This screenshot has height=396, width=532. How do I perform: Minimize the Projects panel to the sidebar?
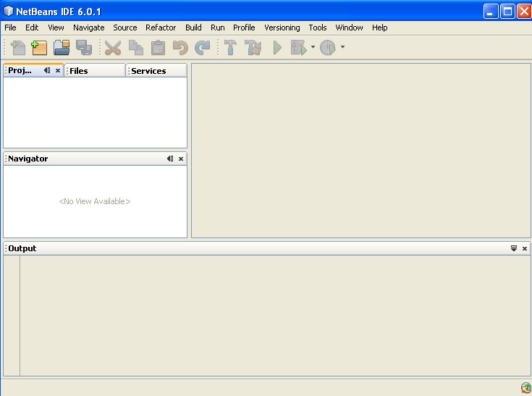tap(47, 70)
